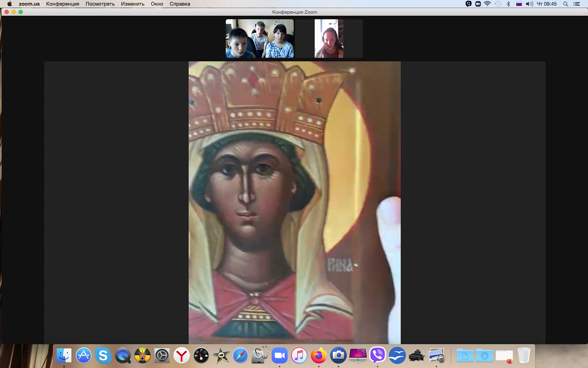This screenshot has width=588, height=368.
Task: Open iTunes music icon
Action: (299, 355)
